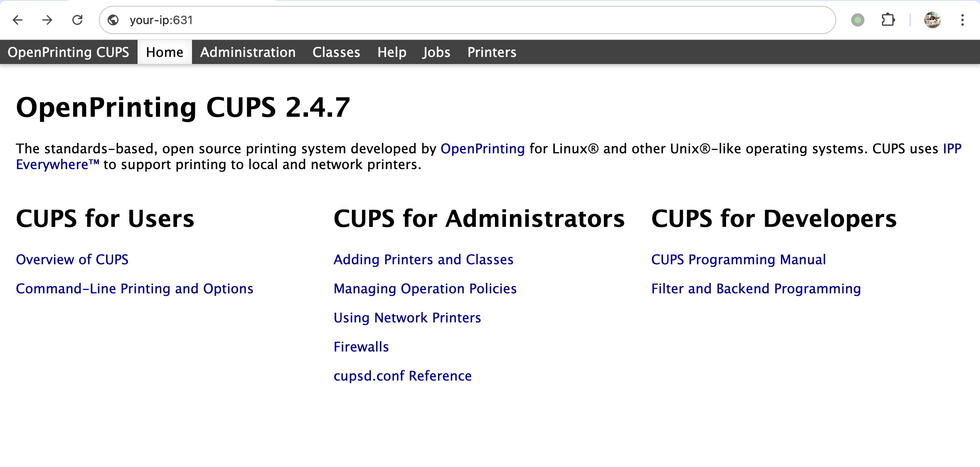Click the address bar URL field

pyautogui.click(x=416, y=20)
